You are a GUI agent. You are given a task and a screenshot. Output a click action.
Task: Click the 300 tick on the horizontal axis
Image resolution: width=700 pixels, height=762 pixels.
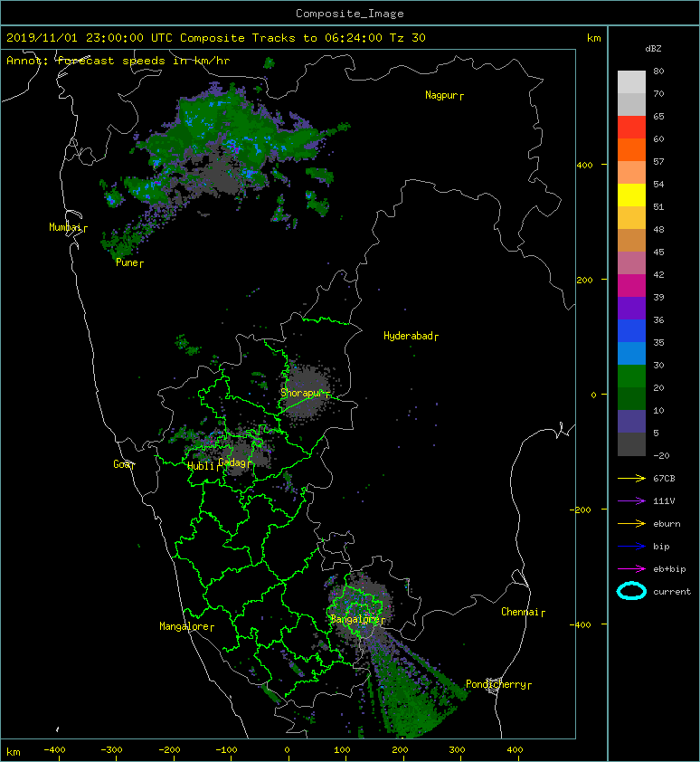[457, 750]
